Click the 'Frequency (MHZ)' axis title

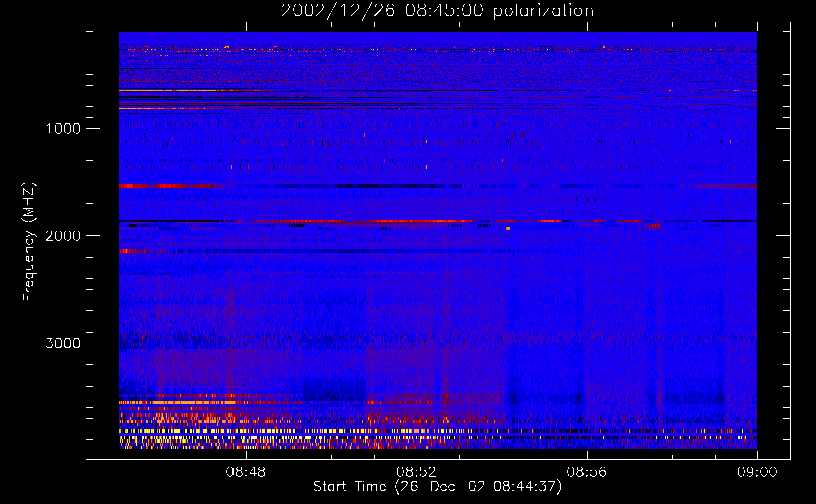point(29,242)
